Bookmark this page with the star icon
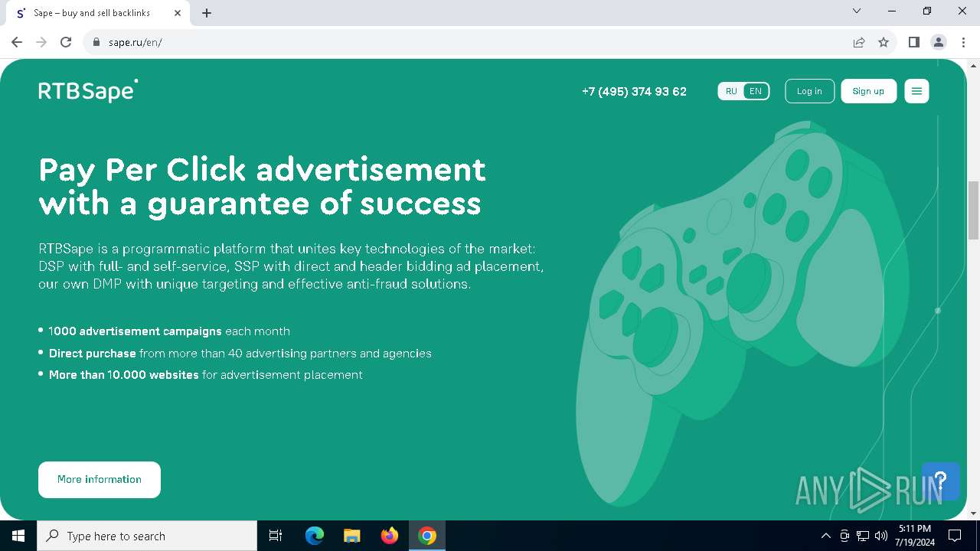Viewport: 980px width, 551px height. pyautogui.click(x=884, y=42)
